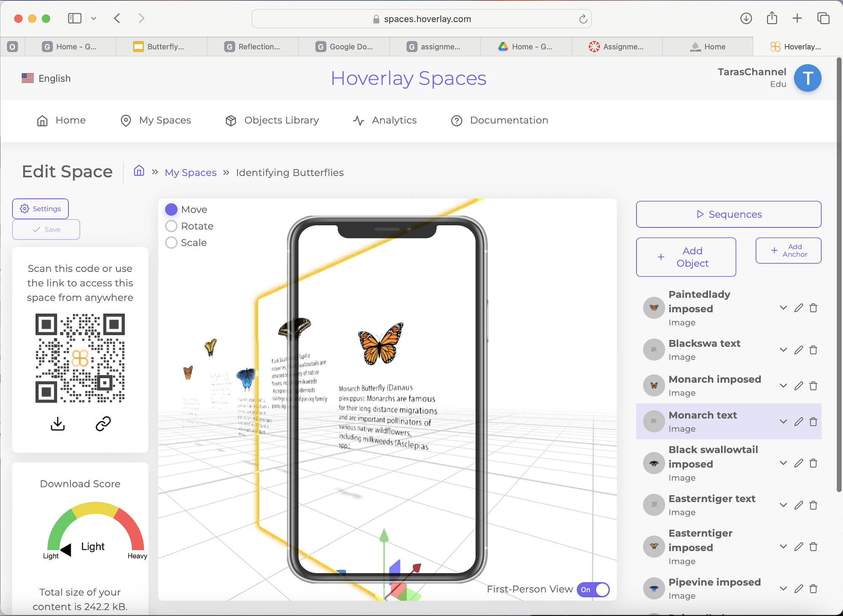The image size is (843, 616).
Task: Download the QR code image
Action: click(58, 424)
